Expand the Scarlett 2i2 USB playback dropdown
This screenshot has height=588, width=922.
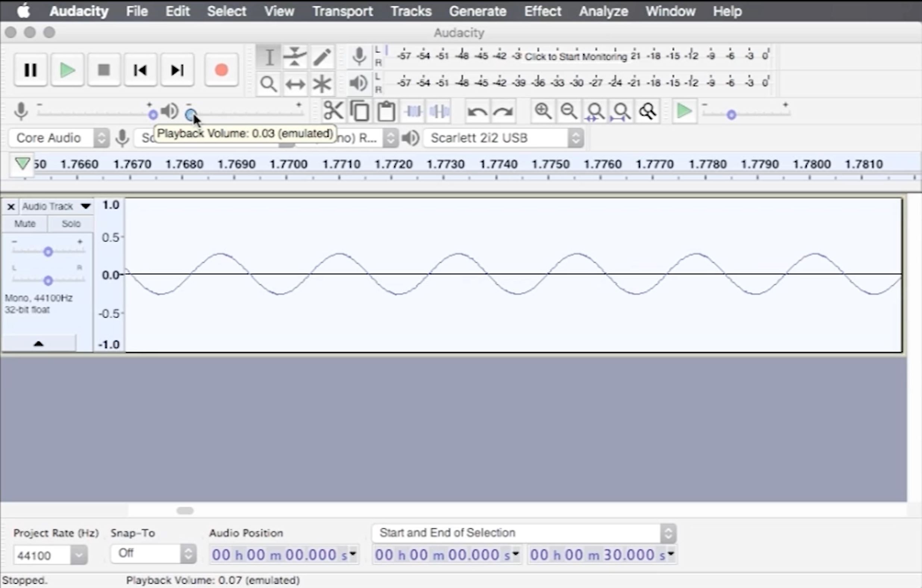(575, 138)
